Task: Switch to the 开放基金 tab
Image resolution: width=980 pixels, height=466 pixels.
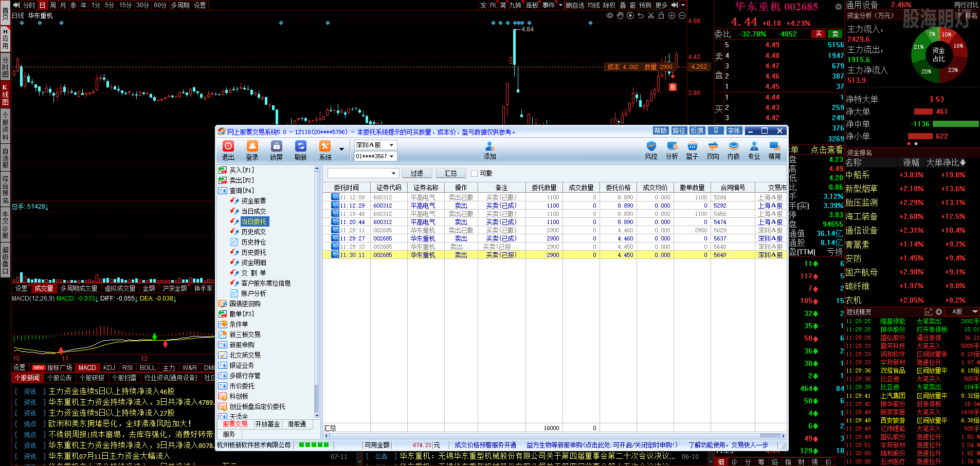Action: (268, 424)
